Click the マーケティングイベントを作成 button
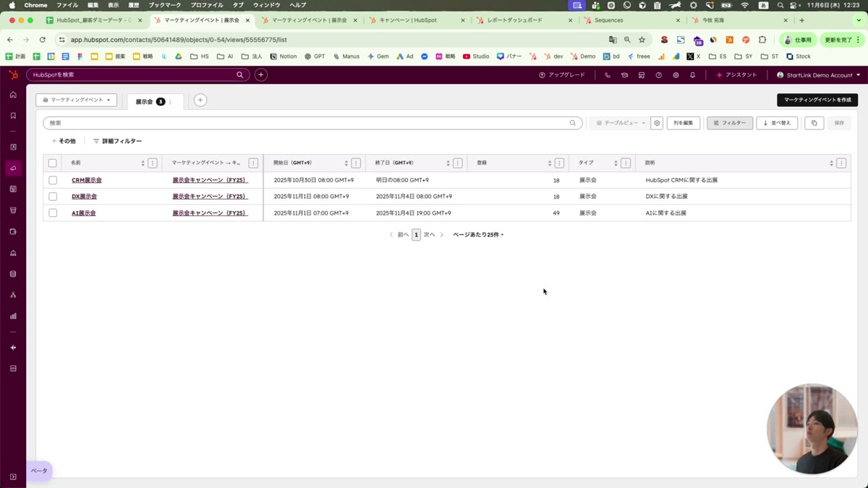The width and height of the screenshot is (868, 488). [x=817, y=100]
